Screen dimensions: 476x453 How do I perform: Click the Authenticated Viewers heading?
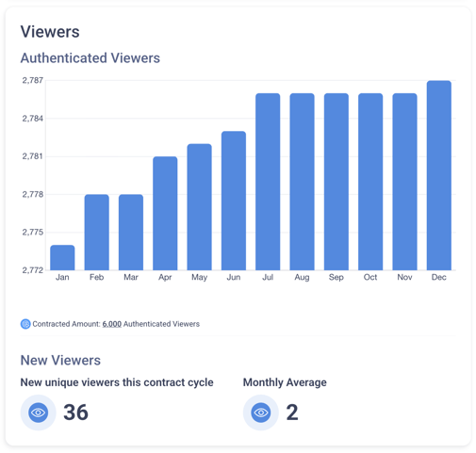point(90,58)
